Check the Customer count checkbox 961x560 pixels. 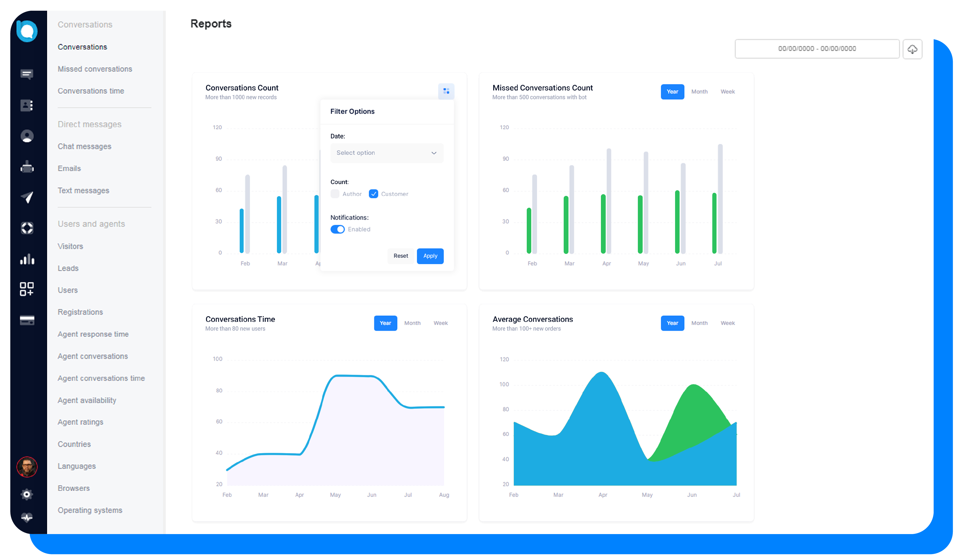(x=373, y=193)
